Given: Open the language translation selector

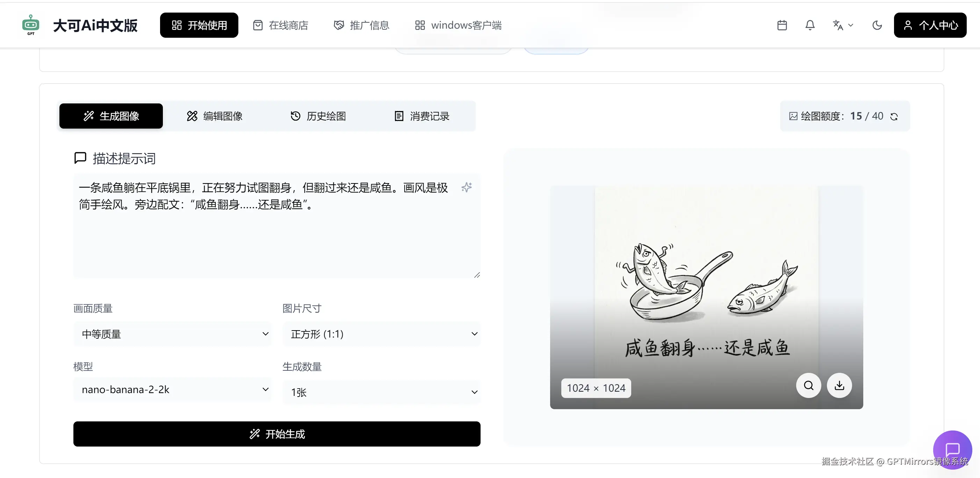Looking at the screenshot, I should [x=843, y=26].
